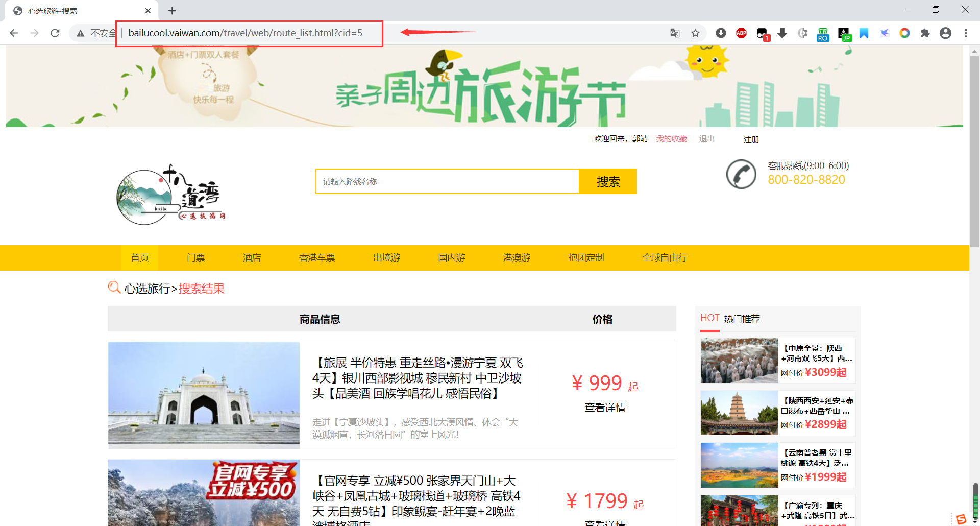Click 注册 to register

tap(751, 139)
